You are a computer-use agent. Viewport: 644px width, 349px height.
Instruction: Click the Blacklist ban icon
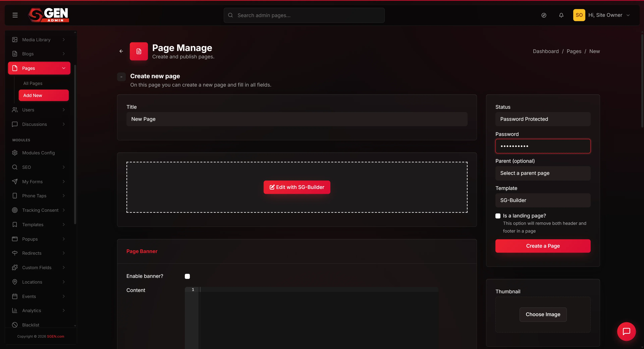coord(15,325)
